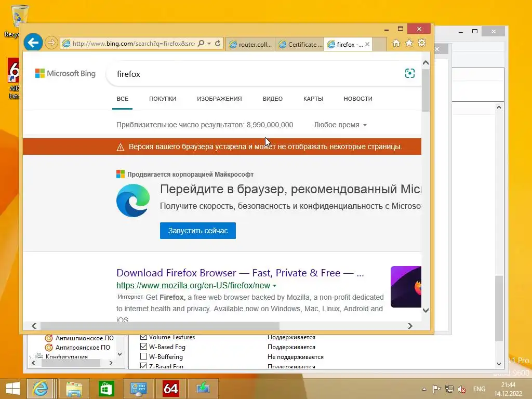Image resolution: width=532 pixels, height=399 pixels.
Task: Close the firefox tab
Action: pos(367,45)
